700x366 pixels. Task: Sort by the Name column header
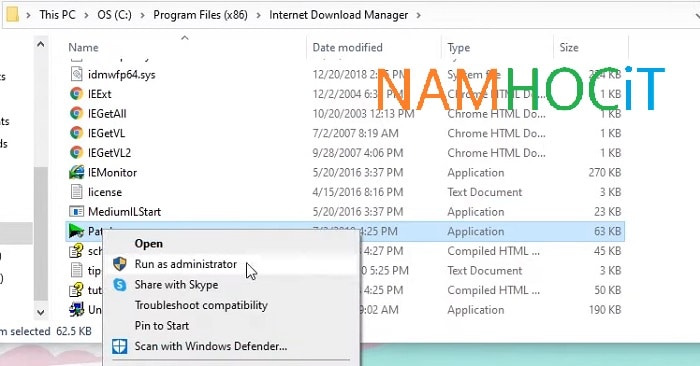[83, 47]
